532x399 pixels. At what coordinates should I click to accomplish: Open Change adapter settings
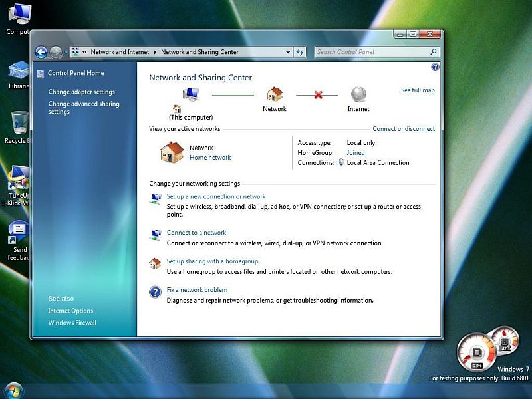(x=81, y=92)
